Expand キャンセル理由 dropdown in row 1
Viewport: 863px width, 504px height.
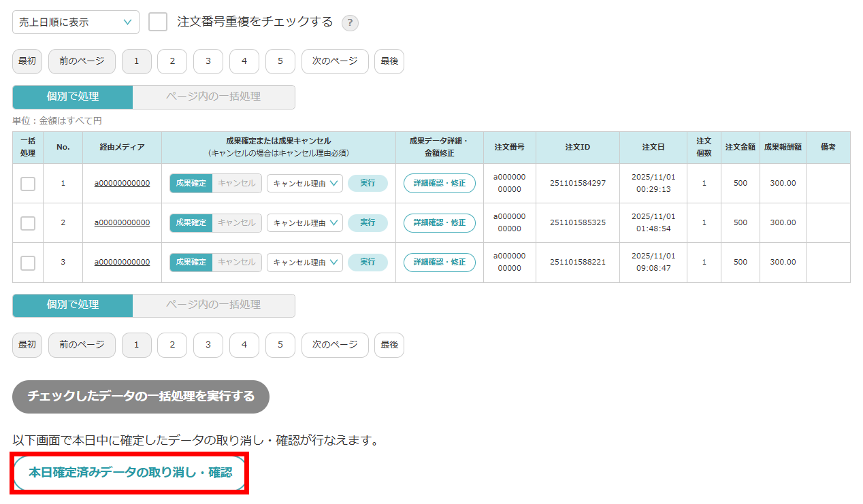(x=304, y=184)
